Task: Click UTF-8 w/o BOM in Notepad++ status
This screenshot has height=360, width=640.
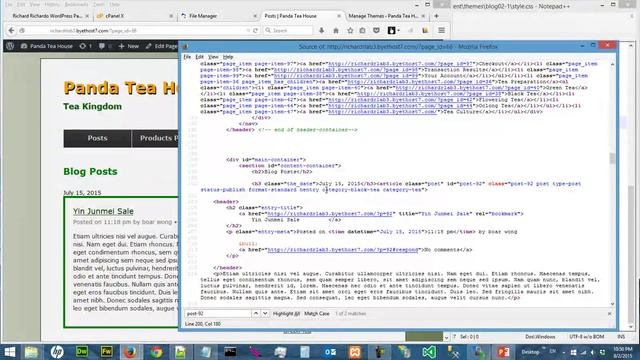Action: tap(587, 337)
